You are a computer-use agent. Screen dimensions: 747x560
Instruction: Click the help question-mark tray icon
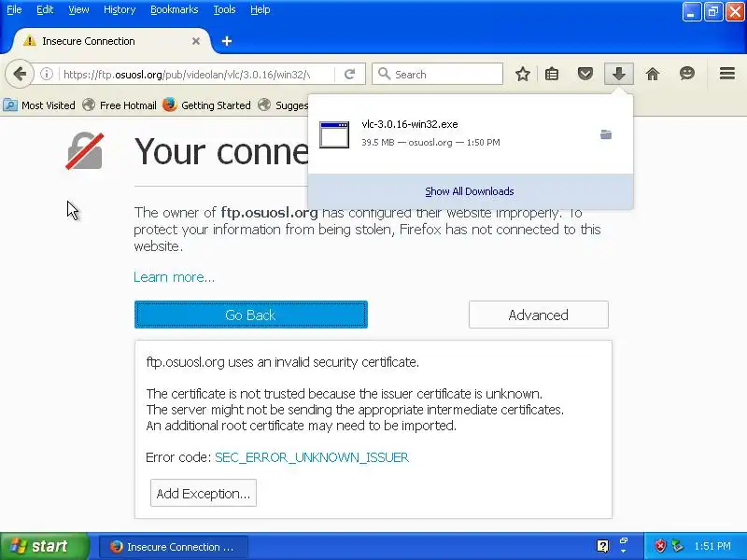coord(602,546)
